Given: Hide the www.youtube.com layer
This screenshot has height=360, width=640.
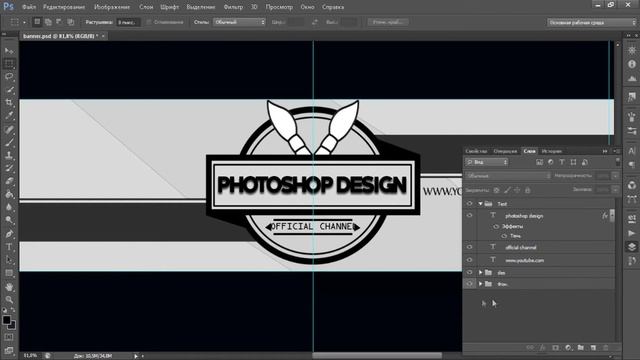Looking at the screenshot, I should pos(469,260).
